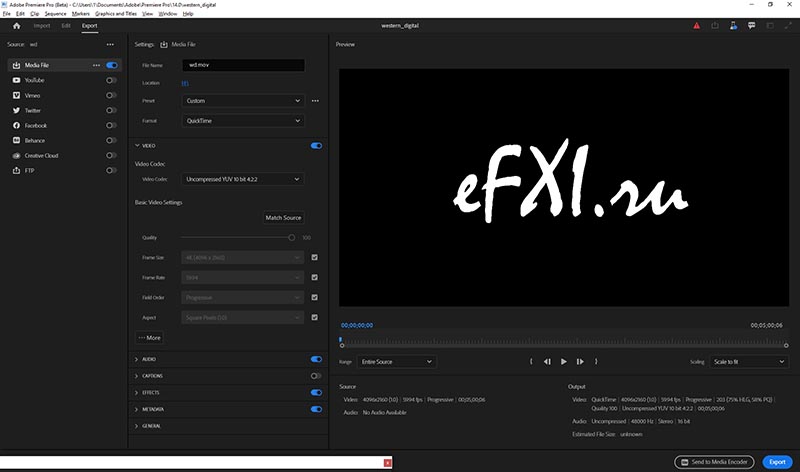
Task: Disable the Media File destination toggle
Action: click(112, 65)
